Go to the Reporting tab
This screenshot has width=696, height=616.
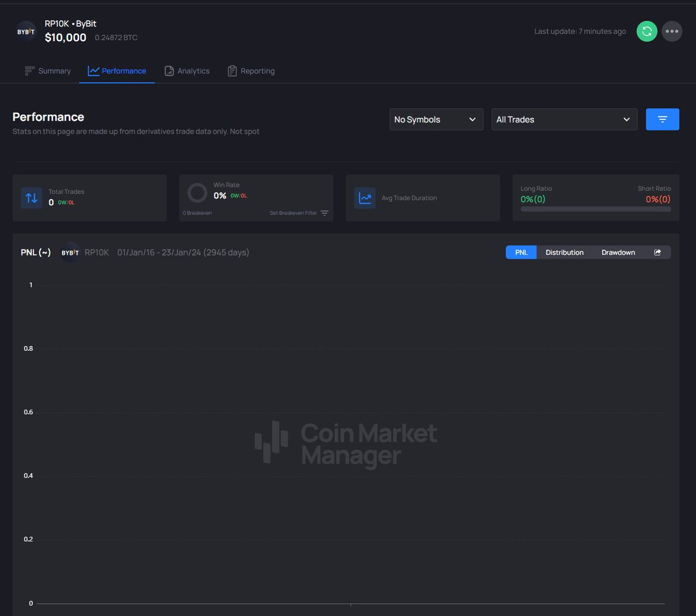tap(251, 71)
